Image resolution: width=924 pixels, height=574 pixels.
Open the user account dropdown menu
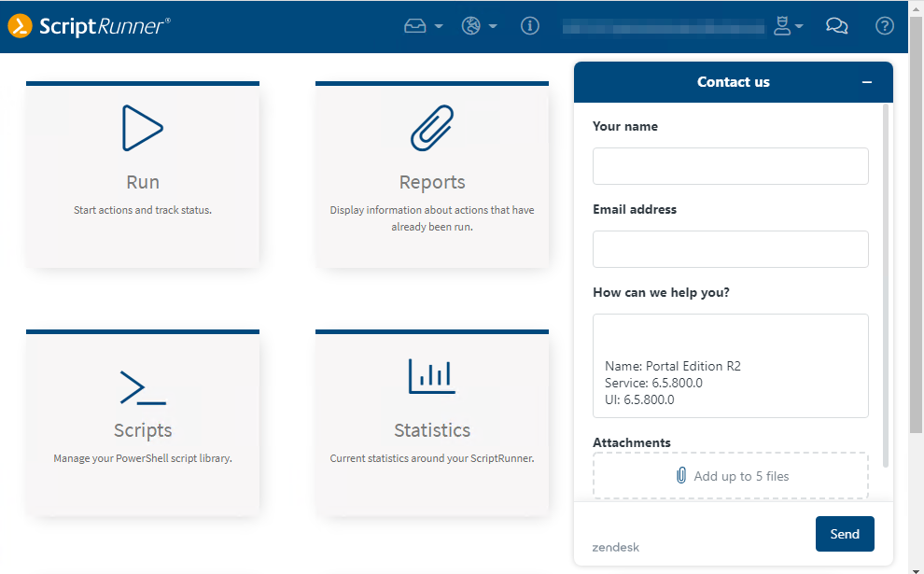coord(788,26)
